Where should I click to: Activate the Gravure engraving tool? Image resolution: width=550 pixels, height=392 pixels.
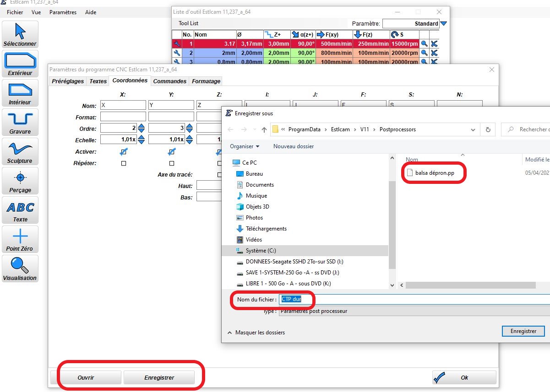tap(20, 122)
